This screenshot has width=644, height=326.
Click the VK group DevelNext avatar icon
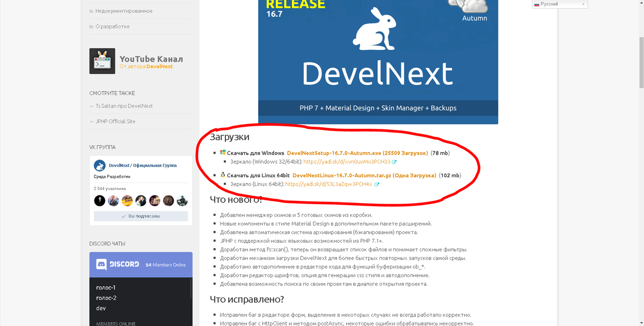click(x=99, y=166)
